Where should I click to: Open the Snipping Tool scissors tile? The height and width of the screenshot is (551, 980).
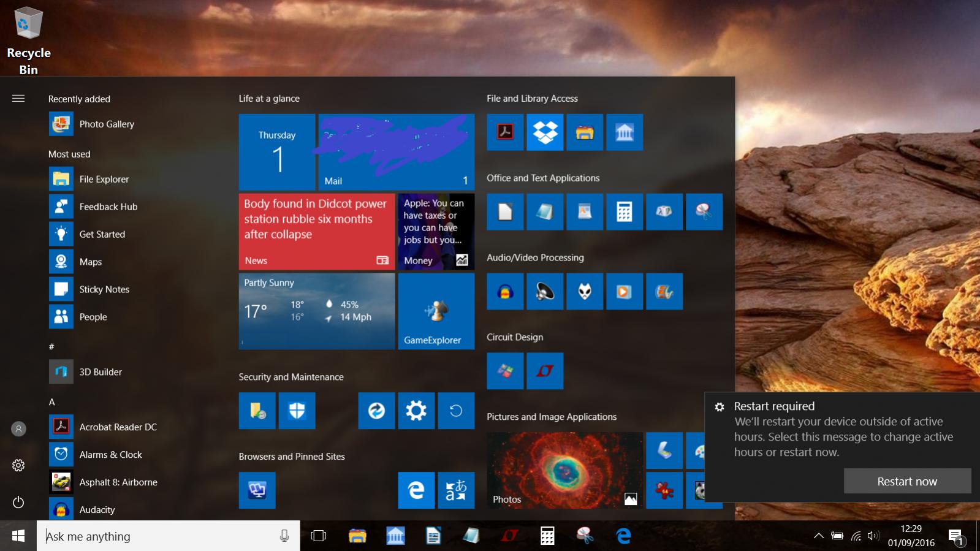704,211
